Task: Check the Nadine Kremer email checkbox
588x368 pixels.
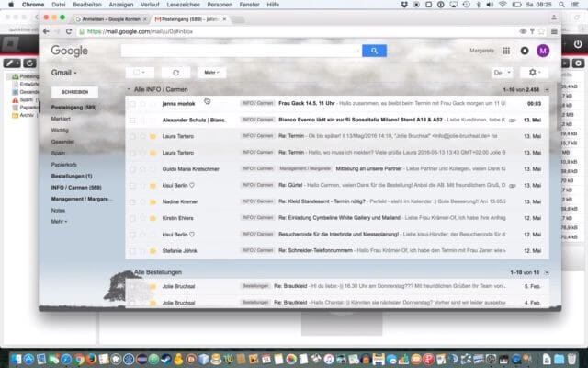Action: [x=132, y=202]
